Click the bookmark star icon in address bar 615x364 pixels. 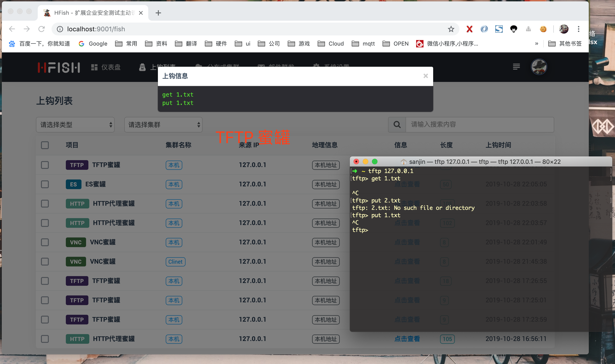coord(451,29)
